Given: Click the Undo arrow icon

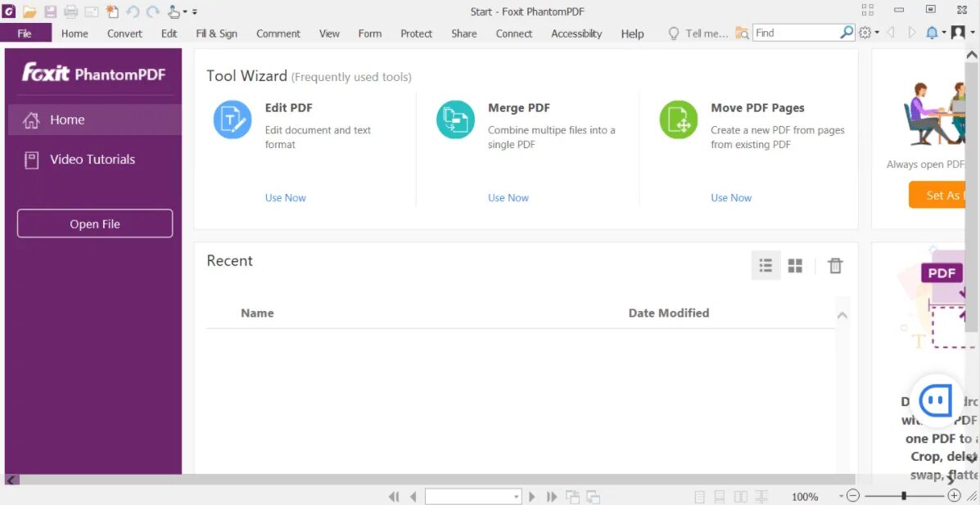Looking at the screenshot, I should (133, 11).
